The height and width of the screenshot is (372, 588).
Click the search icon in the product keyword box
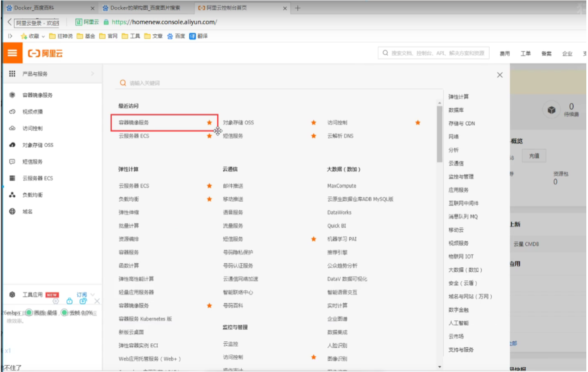pos(123,83)
